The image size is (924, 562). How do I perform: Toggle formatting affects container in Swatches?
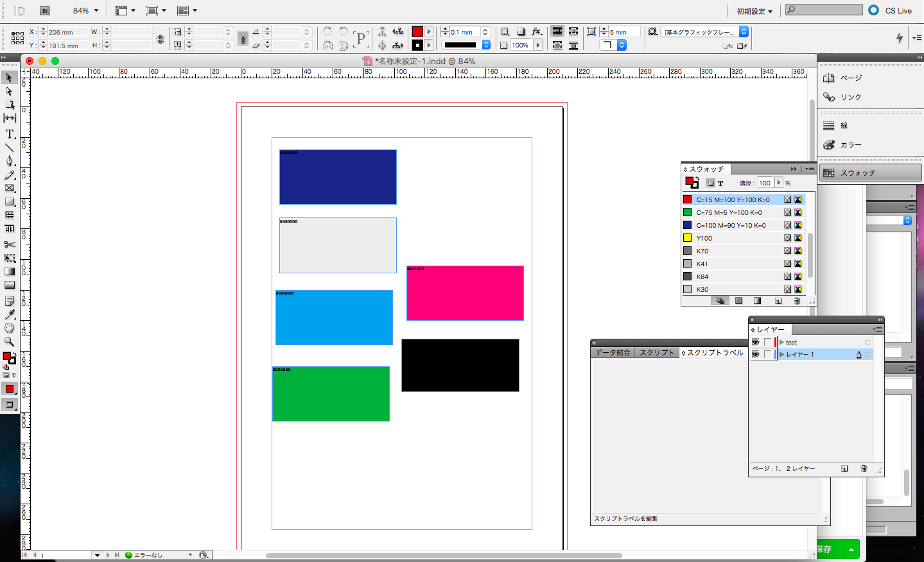pos(710,183)
